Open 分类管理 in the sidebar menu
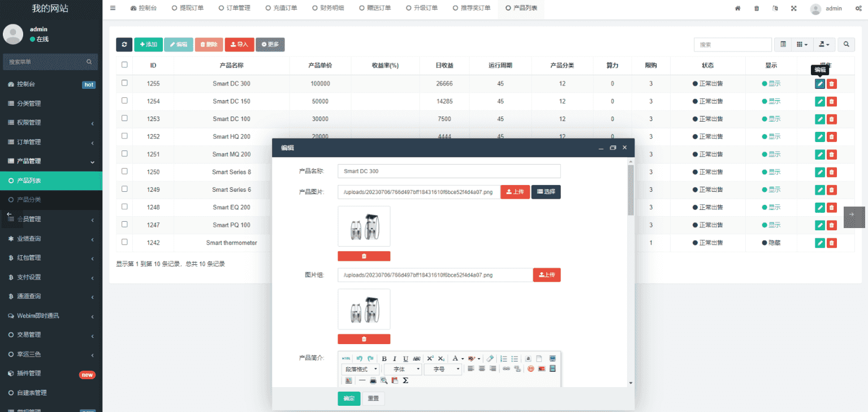Screen dimensions: 868x412 [51, 104]
